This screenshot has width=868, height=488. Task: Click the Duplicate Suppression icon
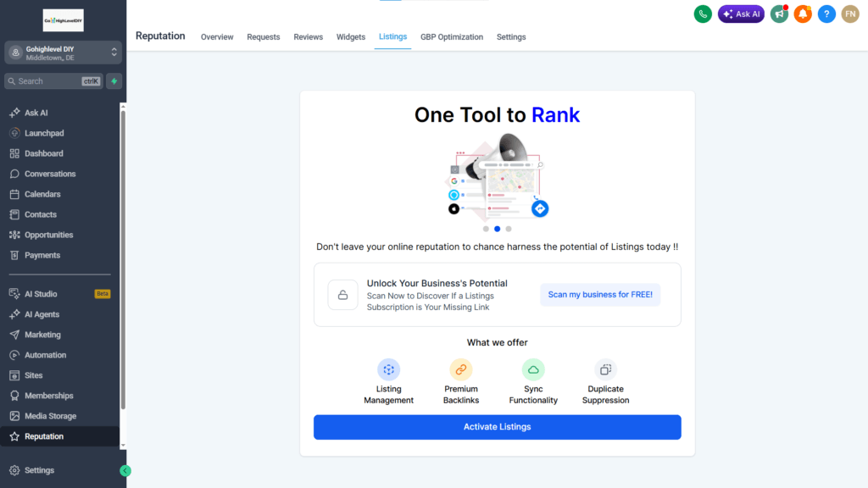[x=605, y=369]
